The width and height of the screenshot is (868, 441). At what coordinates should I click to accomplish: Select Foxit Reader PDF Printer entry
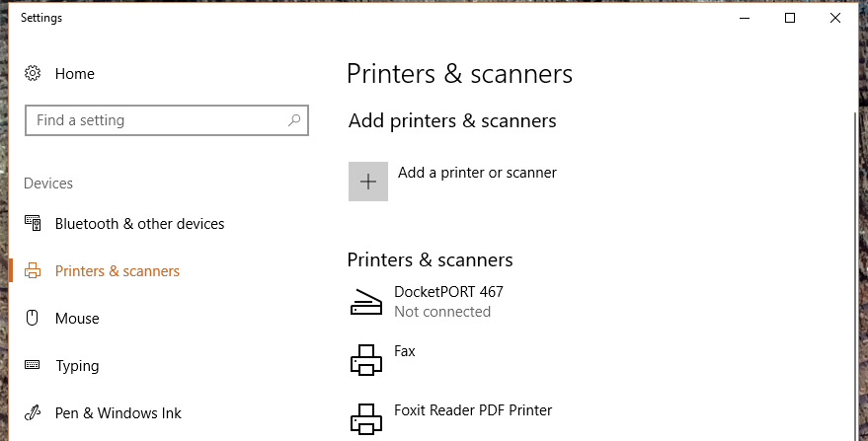pos(473,410)
